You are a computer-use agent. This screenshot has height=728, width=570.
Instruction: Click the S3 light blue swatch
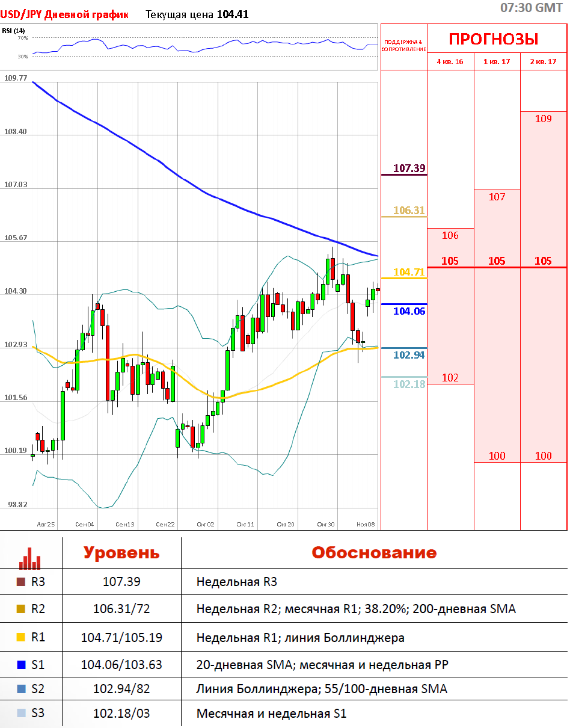click(21, 714)
